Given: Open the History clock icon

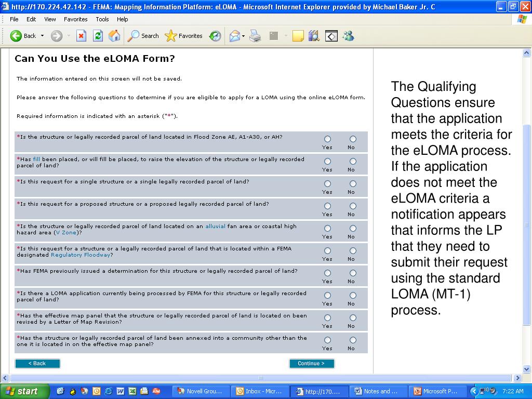Looking at the screenshot, I should (x=215, y=36).
